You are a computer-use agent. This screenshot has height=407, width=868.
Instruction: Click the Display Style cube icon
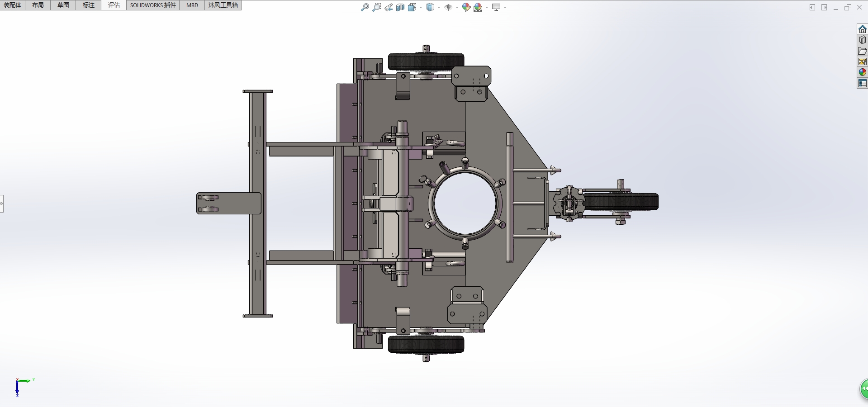tap(430, 7)
